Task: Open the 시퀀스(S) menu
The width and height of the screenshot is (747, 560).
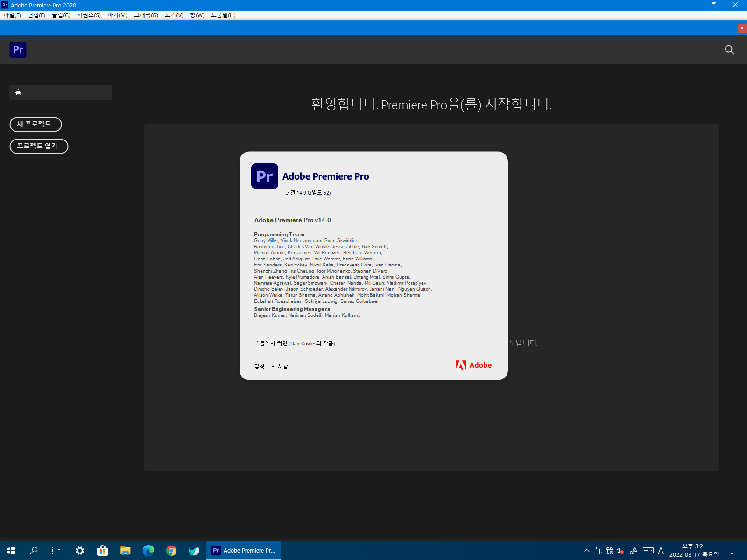Action: coord(89,15)
